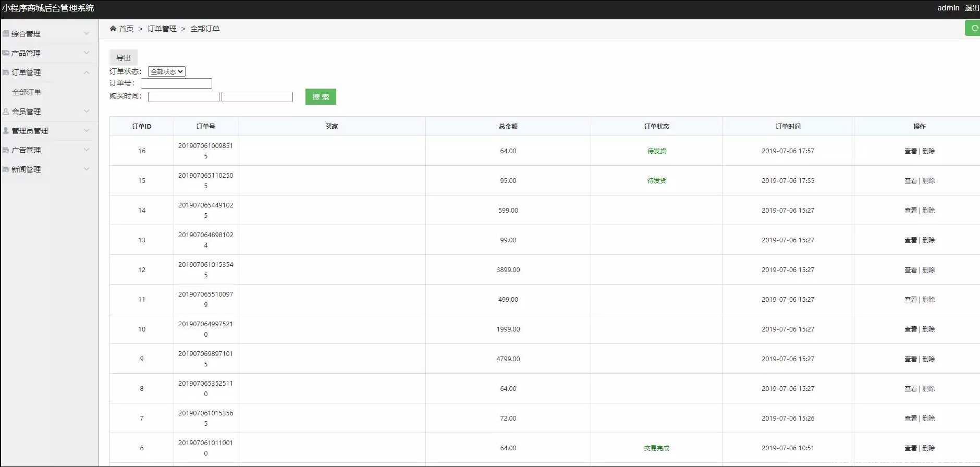Click 查看 for order ID 13
Viewport: 980px width, 467px height.
tap(911, 240)
